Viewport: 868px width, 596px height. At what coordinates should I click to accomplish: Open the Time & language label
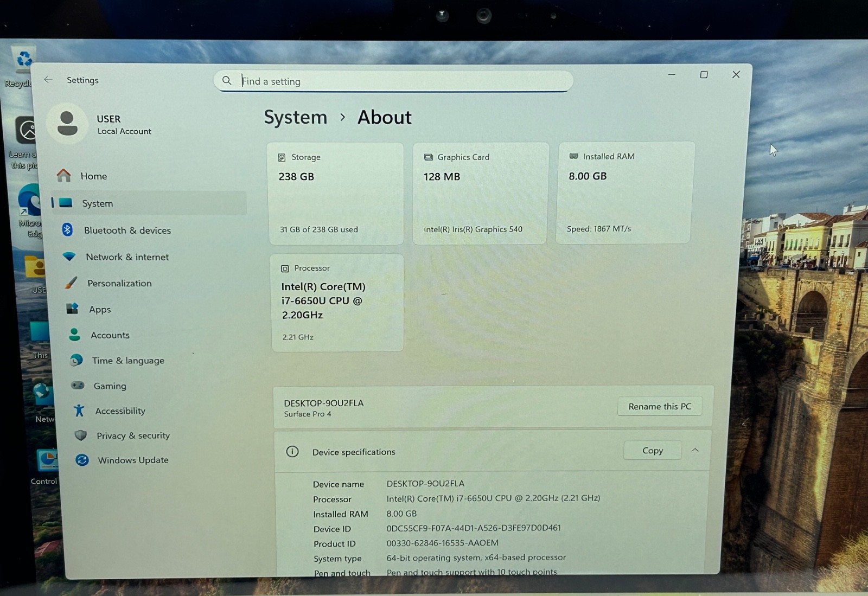[x=128, y=361]
